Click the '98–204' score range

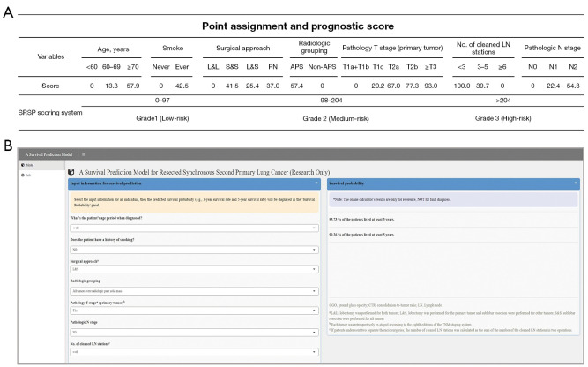pyautogui.click(x=331, y=101)
